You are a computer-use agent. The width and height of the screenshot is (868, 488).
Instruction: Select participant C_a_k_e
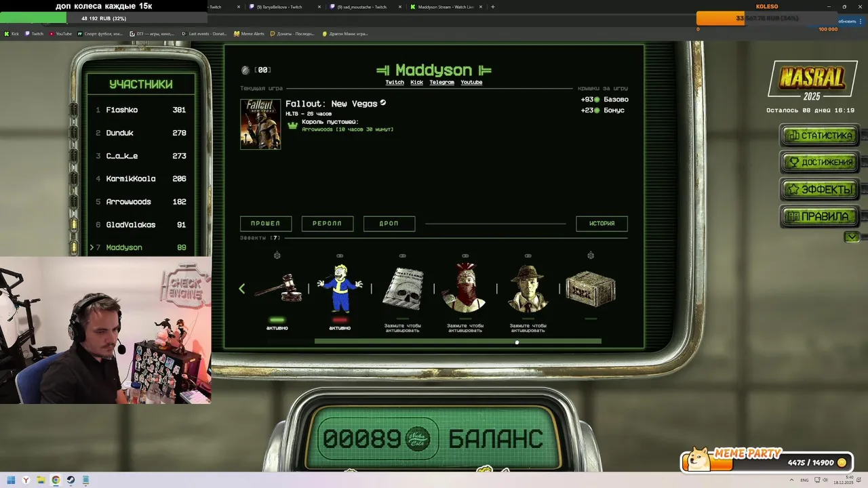pyautogui.click(x=141, y=156)
